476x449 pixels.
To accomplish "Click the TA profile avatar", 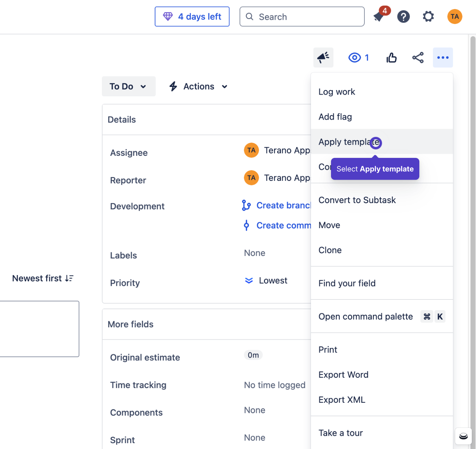I will [x=454, y=16].
